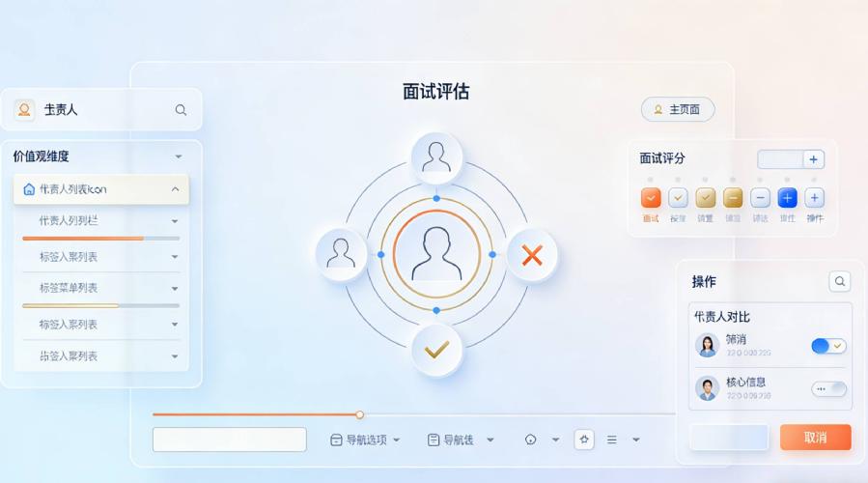The height and width of the screenshot is (483, 868).
Task: Select the top candidate avatar circle
Action: (436, 157)
